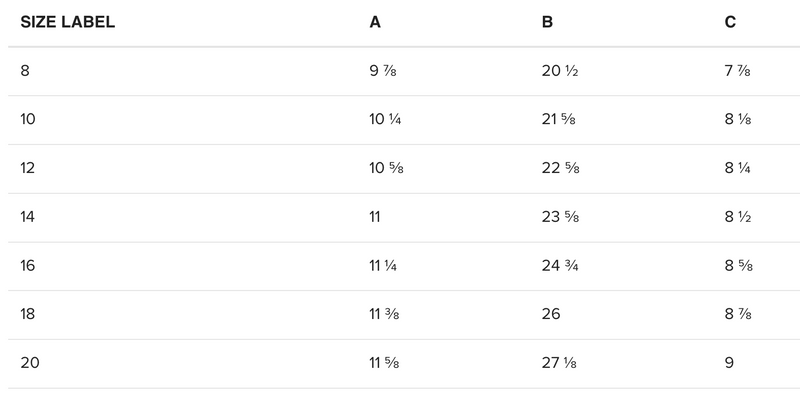Viewport: 800px width, 405px height.
Task: Select size label 12 in first column
Action: click(28, 169)
